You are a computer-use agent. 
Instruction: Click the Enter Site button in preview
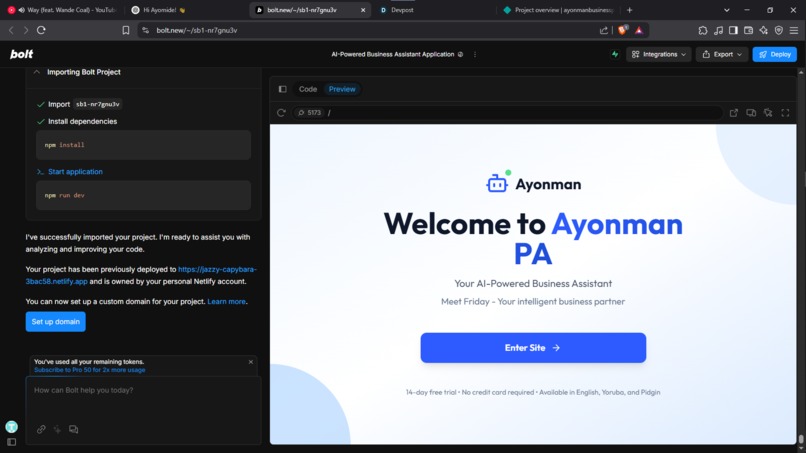[533, 348]
